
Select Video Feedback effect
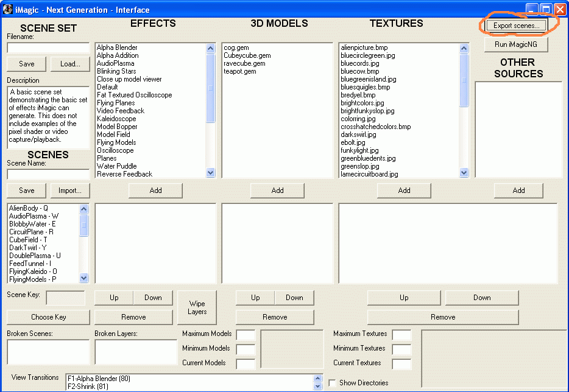(x=121, y=111)
